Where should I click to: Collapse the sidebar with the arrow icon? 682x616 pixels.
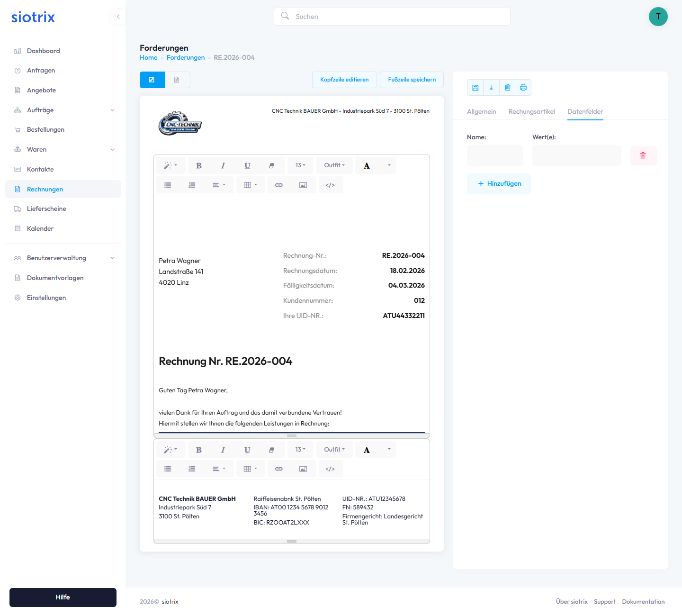pos(118,17)
